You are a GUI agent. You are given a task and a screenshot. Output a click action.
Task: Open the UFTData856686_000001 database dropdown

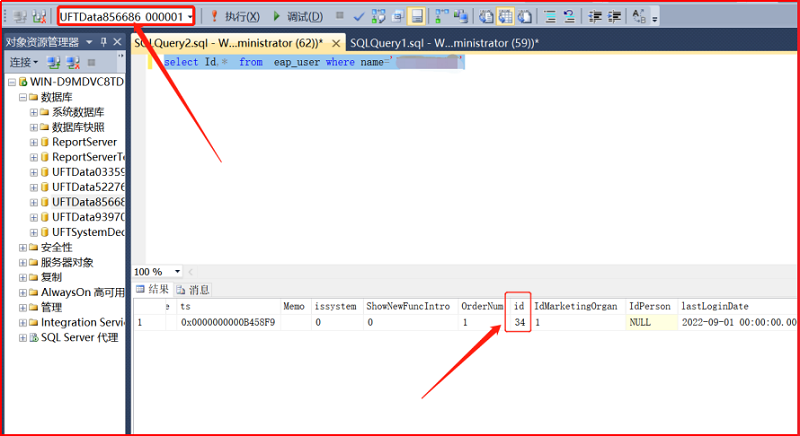[x=190, y=17]
